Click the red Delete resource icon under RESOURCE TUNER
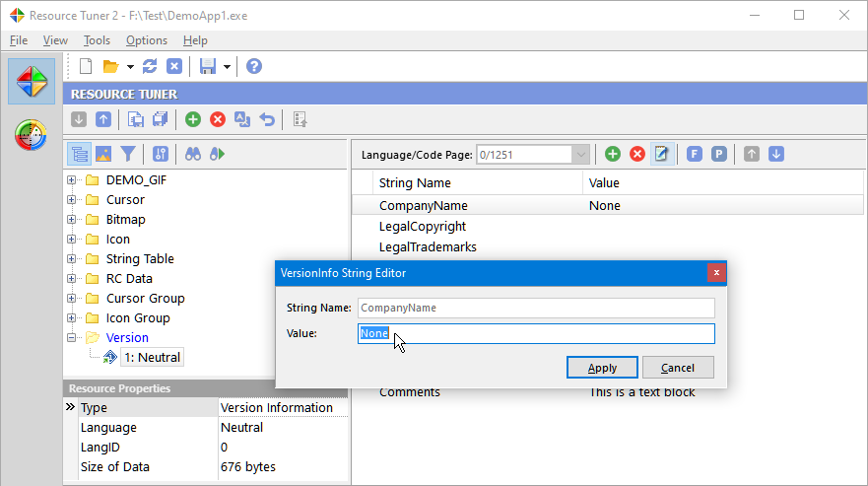Image resolution: width=868 pixels, height=486 pixels. click(x=218, y=119)
